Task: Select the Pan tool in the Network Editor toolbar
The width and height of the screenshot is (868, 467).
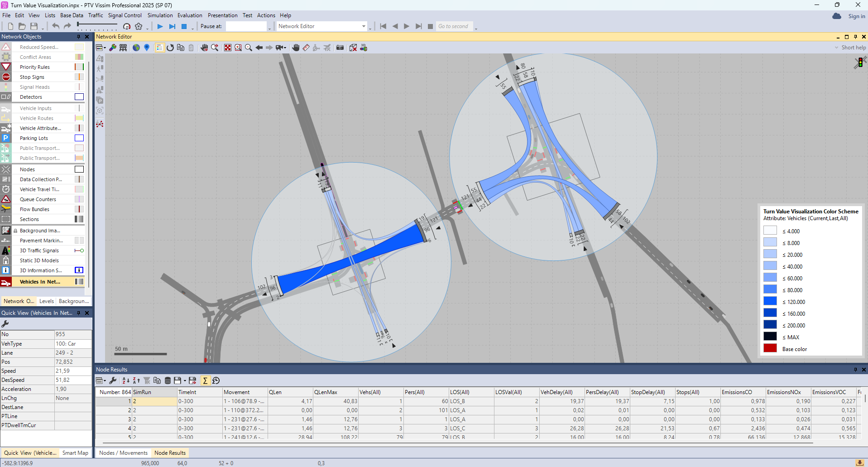Action: [296, 47]
